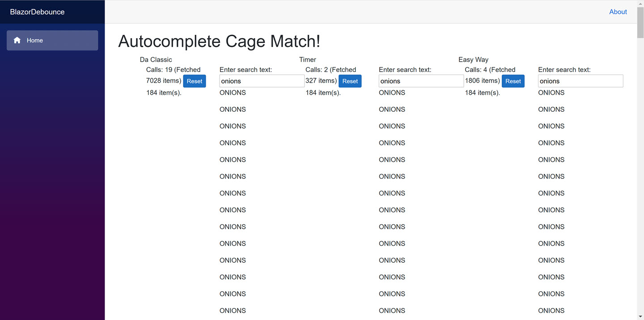Select the first ONIONS result under Timer
The height and width of the screenshot is (320, 644).
click(392, 93)
